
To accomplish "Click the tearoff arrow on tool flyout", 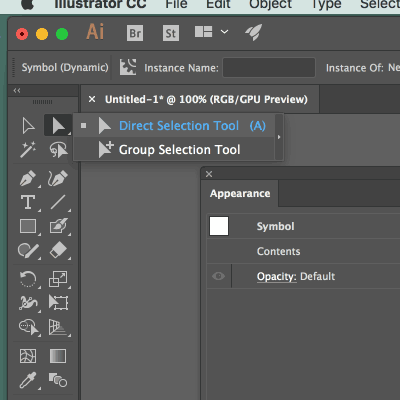I will tap(279, 137).
